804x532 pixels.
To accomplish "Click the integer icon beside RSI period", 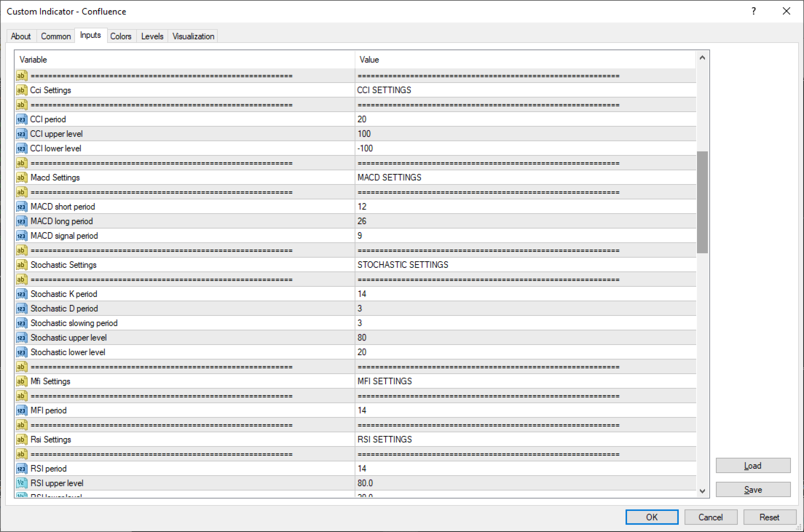I will [x=21, y=469].
